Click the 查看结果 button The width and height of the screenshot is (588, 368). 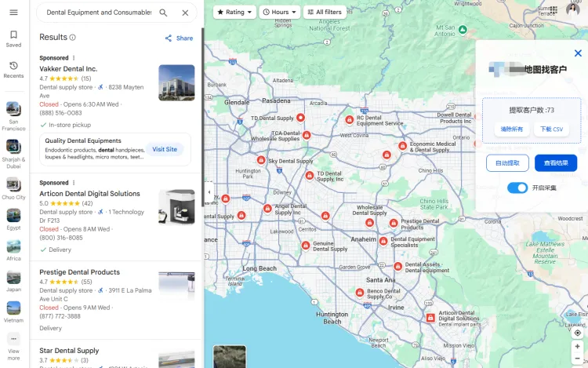click(x=556, y=163)
